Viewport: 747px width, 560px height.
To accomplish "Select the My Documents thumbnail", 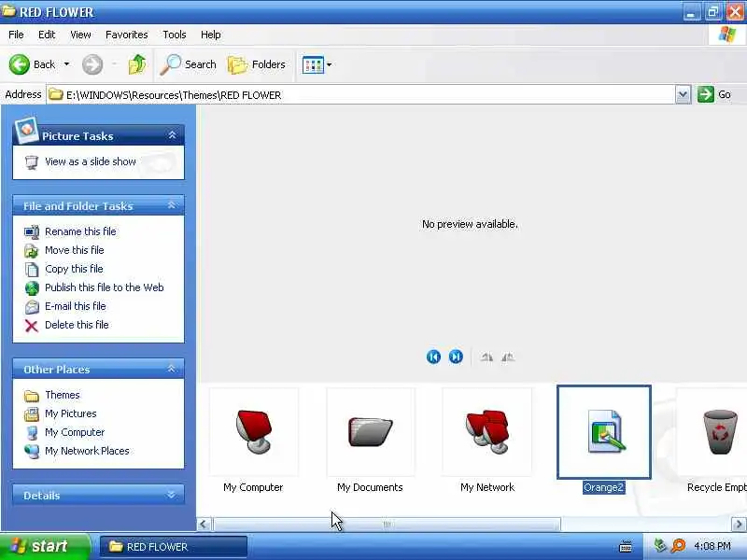I will 370,432.
